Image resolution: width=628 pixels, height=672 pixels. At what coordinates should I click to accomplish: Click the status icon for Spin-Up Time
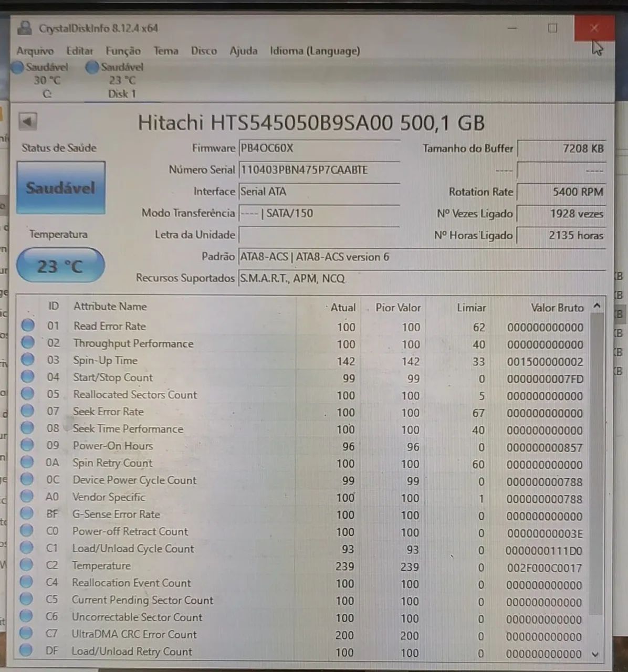[x=28, y=360]
